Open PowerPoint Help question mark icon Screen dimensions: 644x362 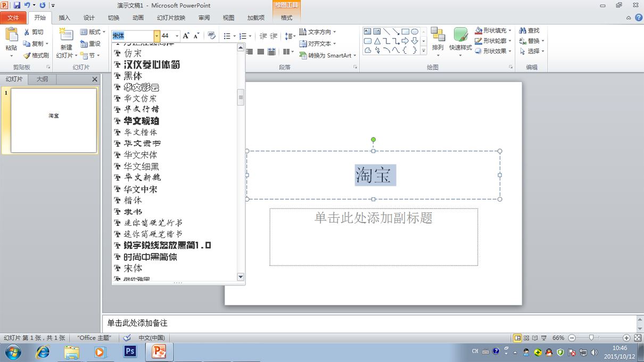639,18
